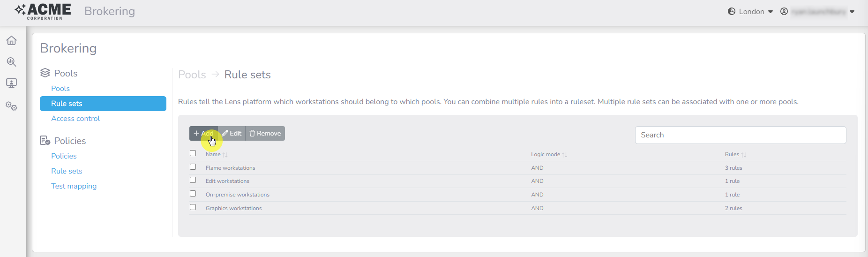The image size is (868, 257).
Task: Open Access control in the Pools section
Action: [75, 119]
